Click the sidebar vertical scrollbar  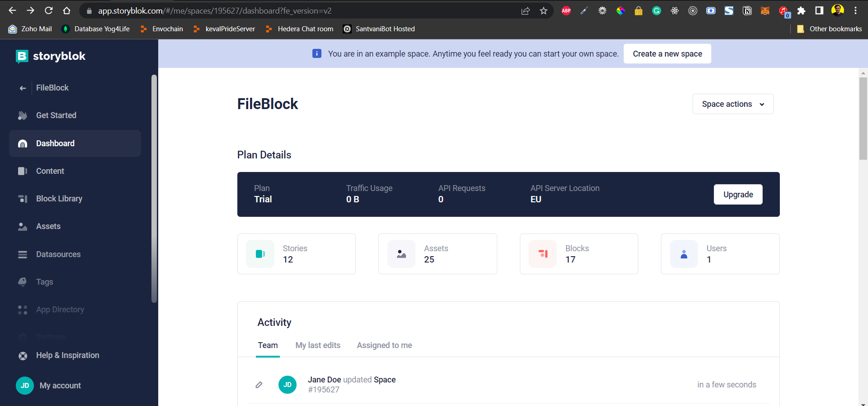click(x=154, y=189)
